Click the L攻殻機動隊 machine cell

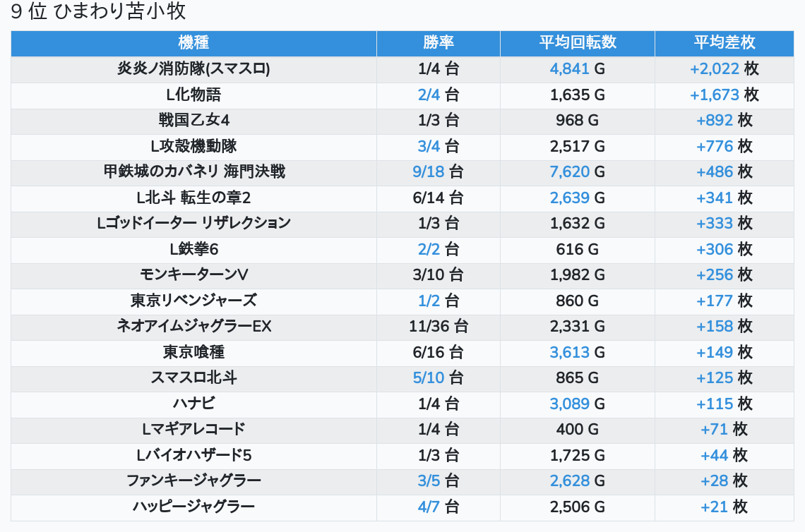[193, 146]
